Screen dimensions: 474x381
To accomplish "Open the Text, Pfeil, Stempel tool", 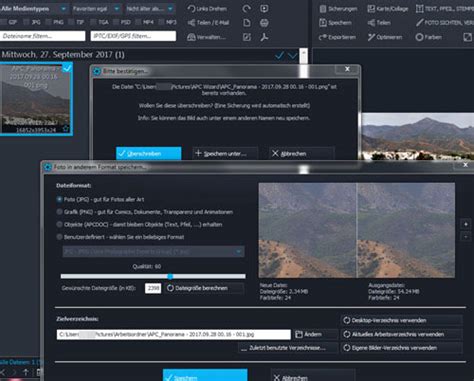I will pos(445,9).
